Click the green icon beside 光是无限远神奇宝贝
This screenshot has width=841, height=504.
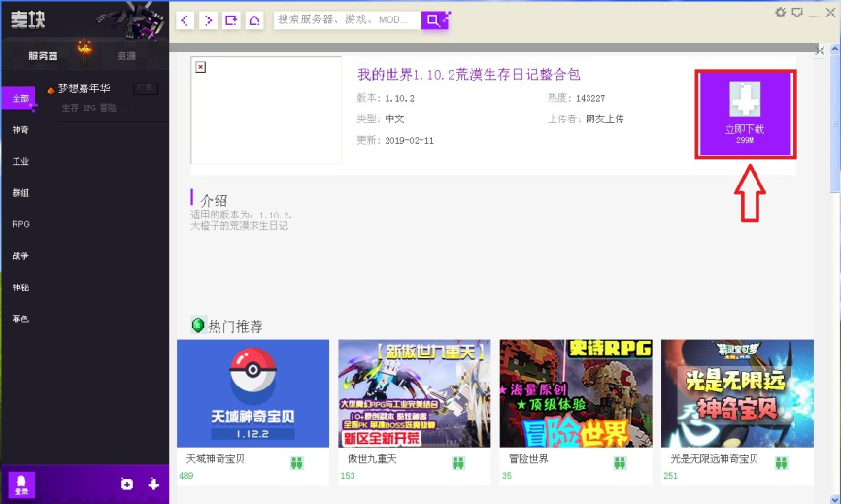pyautogui.click(x=782, y=462)
